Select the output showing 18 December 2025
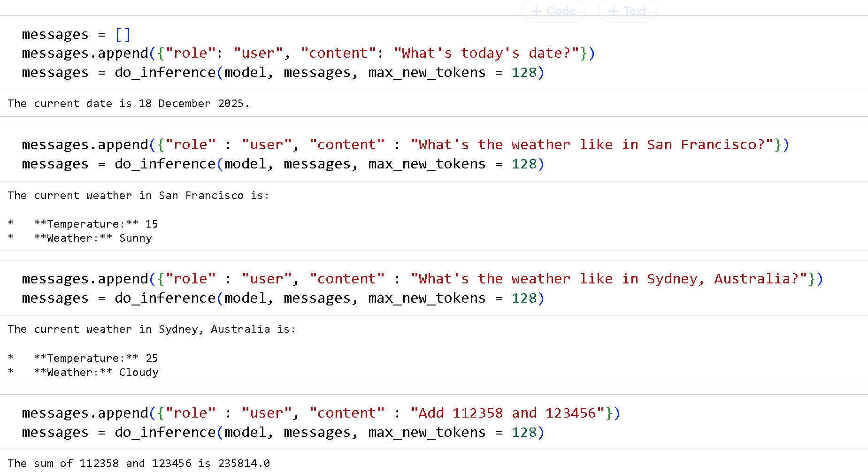868x473 pixels. pos(128,103)
